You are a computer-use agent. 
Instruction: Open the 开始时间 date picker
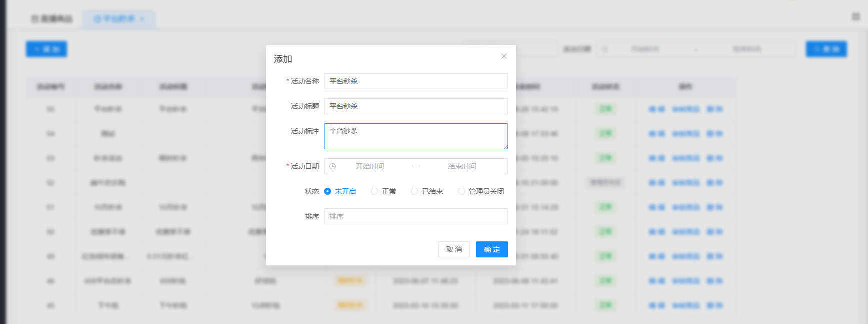370,166
